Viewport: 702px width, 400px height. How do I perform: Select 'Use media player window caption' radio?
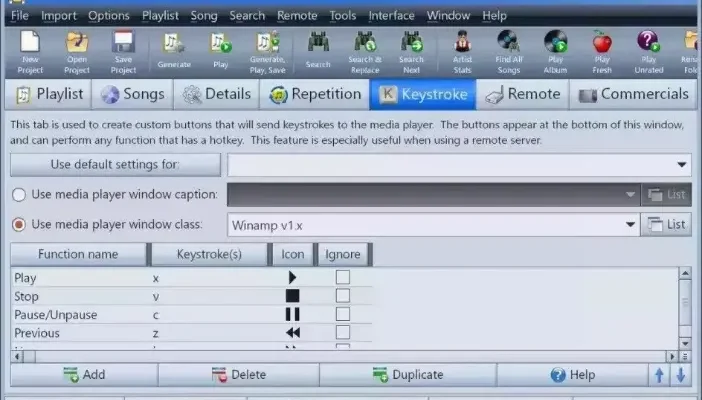[18, 195]
